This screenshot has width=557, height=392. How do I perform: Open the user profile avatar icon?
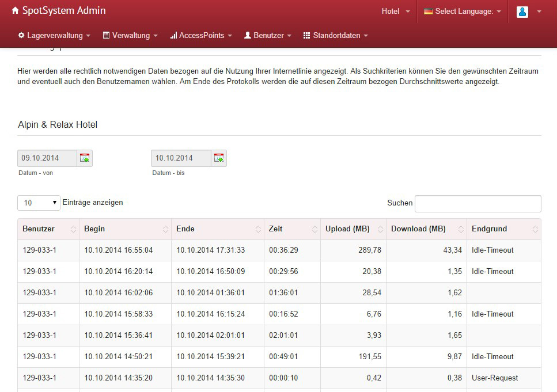click(522, 12)
